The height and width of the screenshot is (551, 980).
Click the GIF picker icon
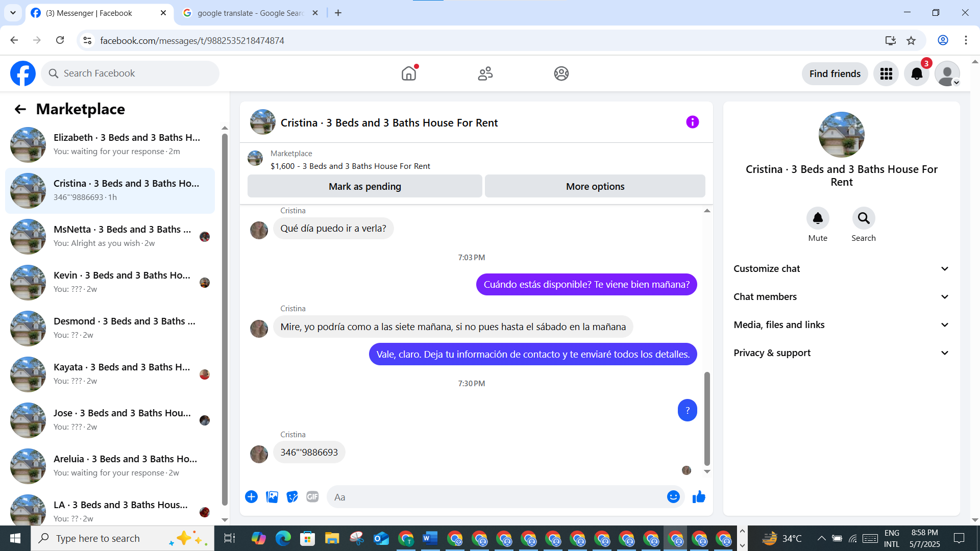pos(312,497)
